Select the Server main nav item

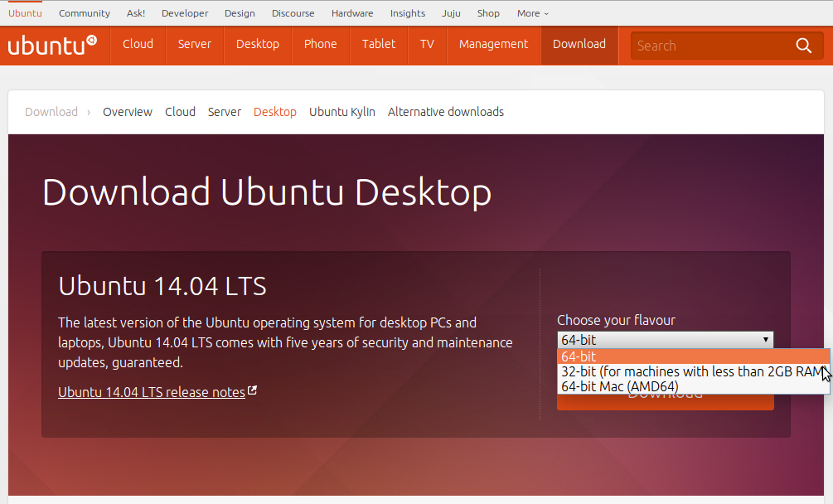[195, 44]
